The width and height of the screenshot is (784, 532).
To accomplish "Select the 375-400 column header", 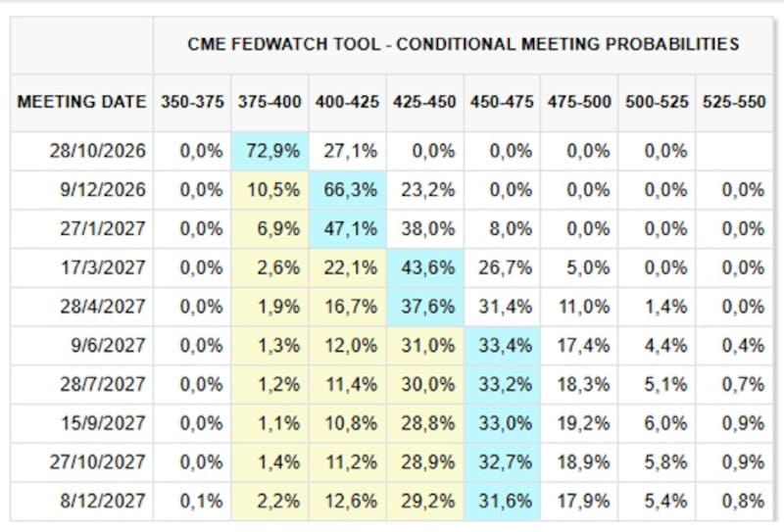I will point(269,102).
